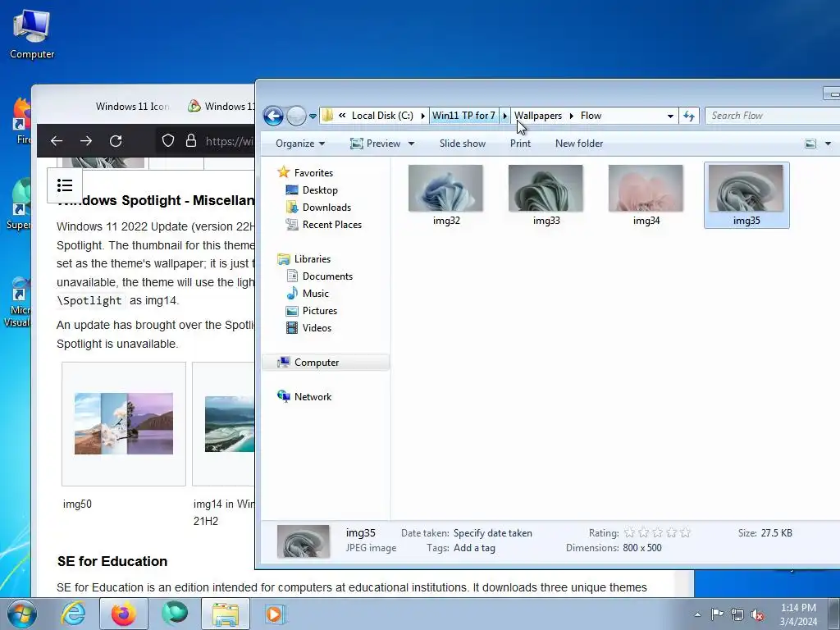Open the Preview dropdown arrow
840x630 pixels.
coord(412,144)
